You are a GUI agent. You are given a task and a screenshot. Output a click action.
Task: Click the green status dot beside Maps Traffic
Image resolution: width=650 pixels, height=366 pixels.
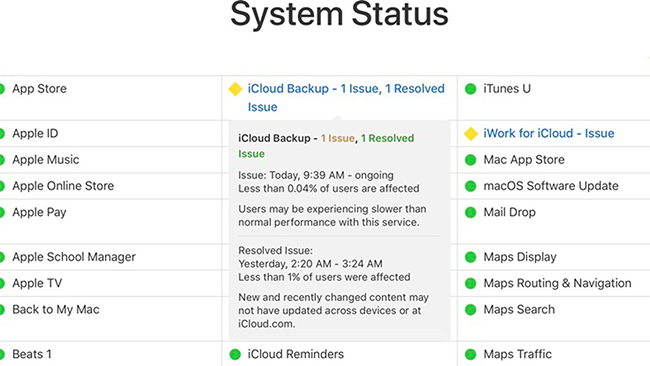tap(471, 354)
